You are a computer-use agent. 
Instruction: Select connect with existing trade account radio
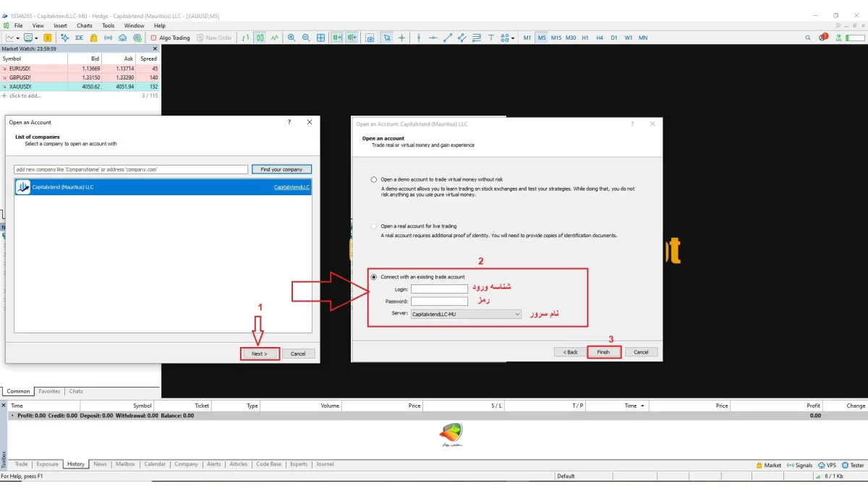tap(374, 277)
